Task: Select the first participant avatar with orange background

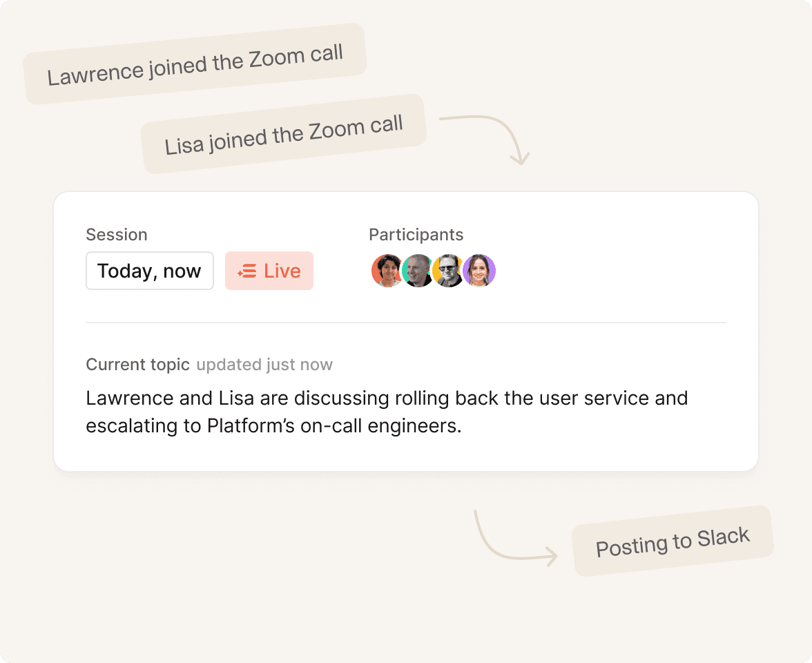Action: tap(387, 271)
